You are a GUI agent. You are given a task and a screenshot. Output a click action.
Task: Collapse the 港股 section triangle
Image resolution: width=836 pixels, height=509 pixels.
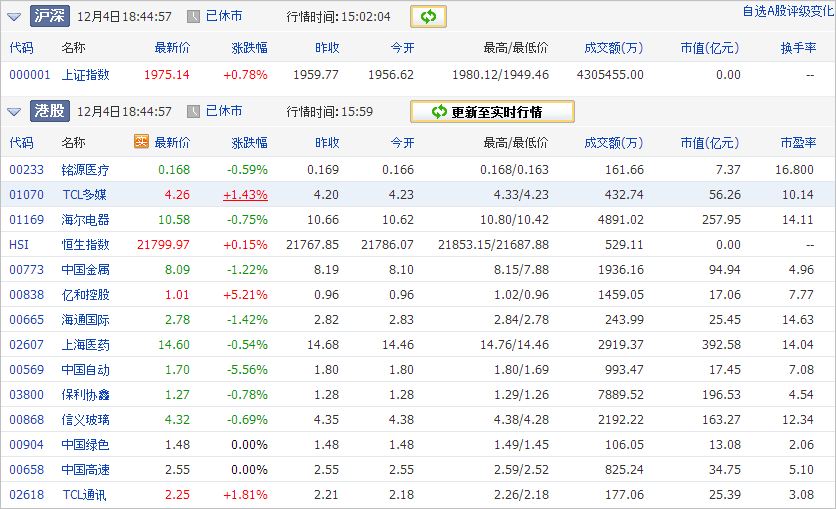tap(14, 112)
